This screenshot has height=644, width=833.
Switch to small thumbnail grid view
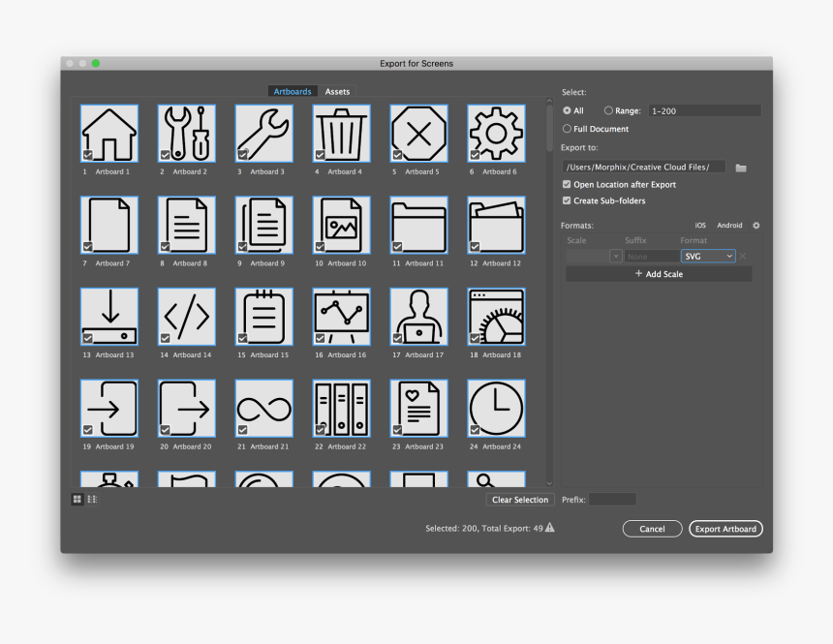coord(77,500)
